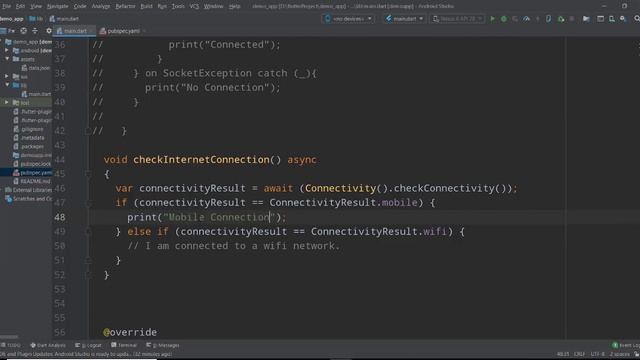Open the project view mode dropdown
Image resolution: width=640 pixels, height=360 pixels.
coord(8,31)
